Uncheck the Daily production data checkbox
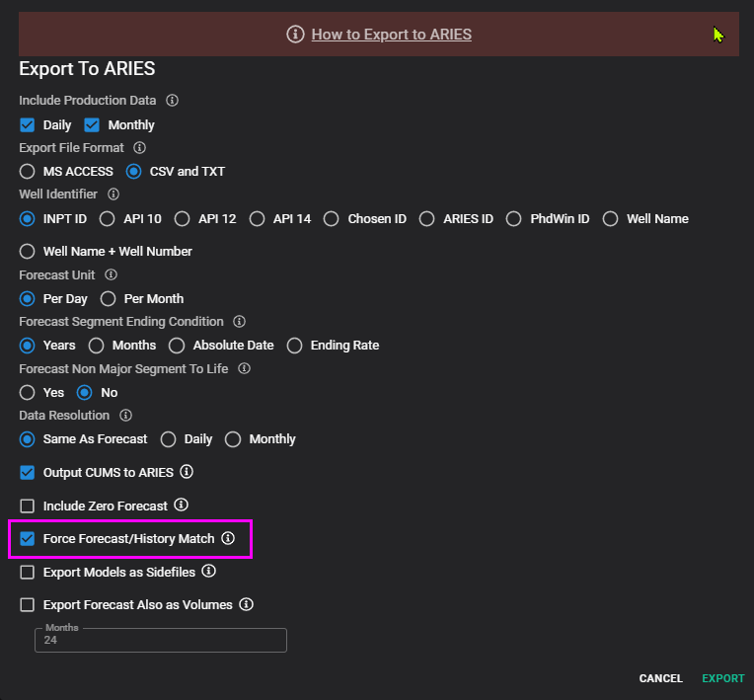The width and height of the screenshot is (754, 700). click(x=28, y=125)
